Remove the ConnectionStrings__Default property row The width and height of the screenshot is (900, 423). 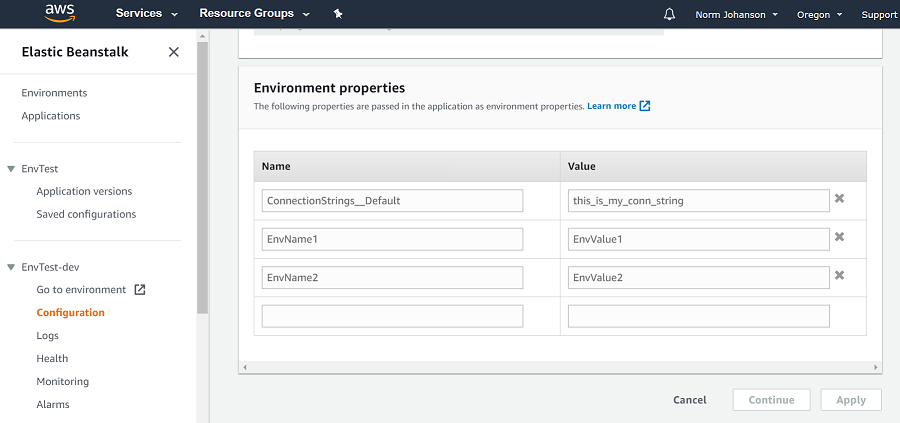(x=840, y=199)
